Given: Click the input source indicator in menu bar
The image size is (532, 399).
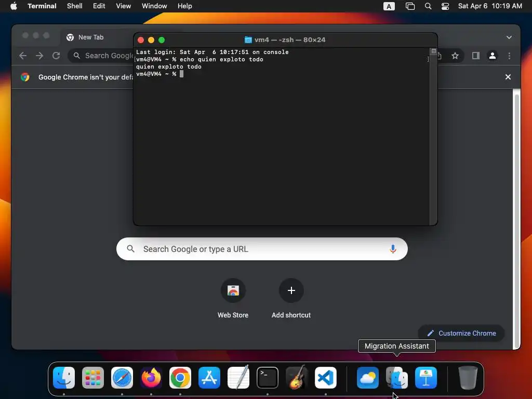Looking at the screenshot, I should pyautogui.click(x=389, y=6).
